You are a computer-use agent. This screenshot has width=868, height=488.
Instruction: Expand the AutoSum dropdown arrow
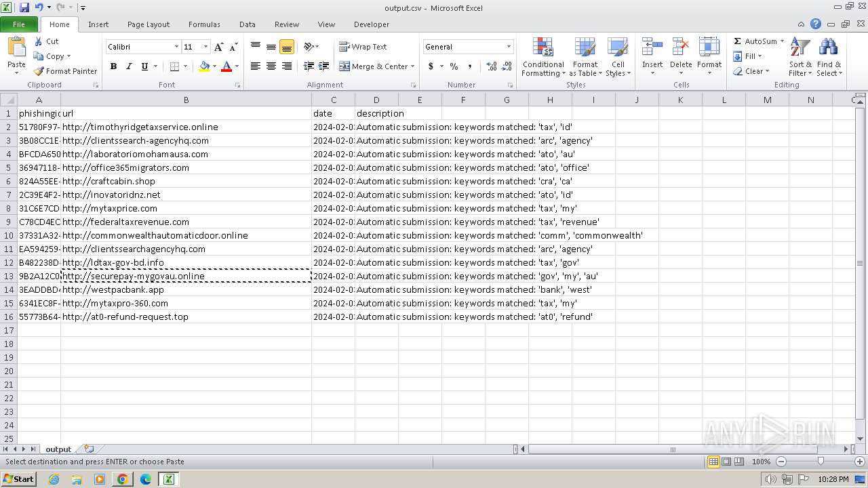point(782,41)
